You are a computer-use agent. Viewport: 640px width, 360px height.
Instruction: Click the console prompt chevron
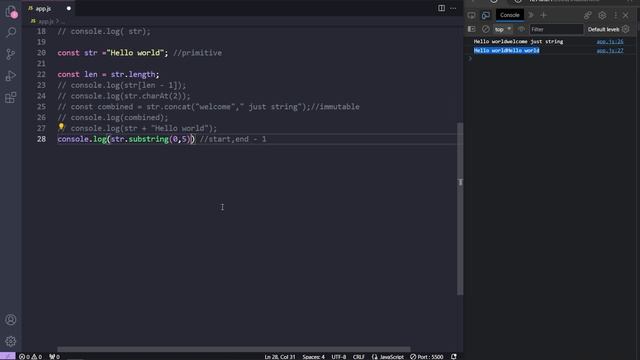470,59
